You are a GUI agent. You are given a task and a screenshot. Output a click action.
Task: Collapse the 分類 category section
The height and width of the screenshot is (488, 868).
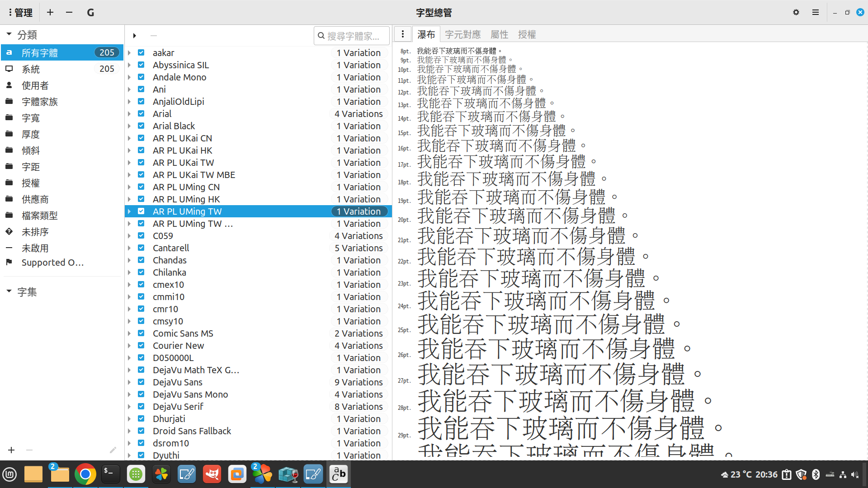coord(9,35)
